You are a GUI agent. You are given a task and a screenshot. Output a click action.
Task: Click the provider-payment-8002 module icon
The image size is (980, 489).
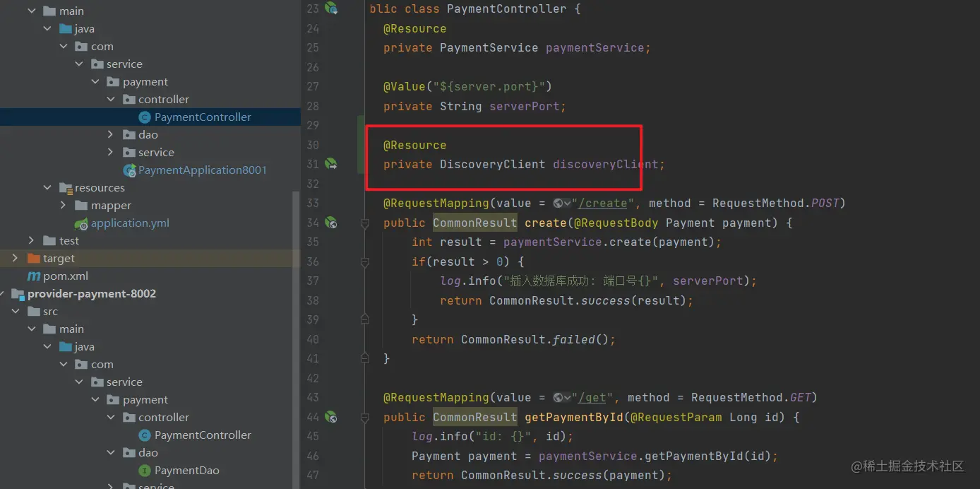18,294
